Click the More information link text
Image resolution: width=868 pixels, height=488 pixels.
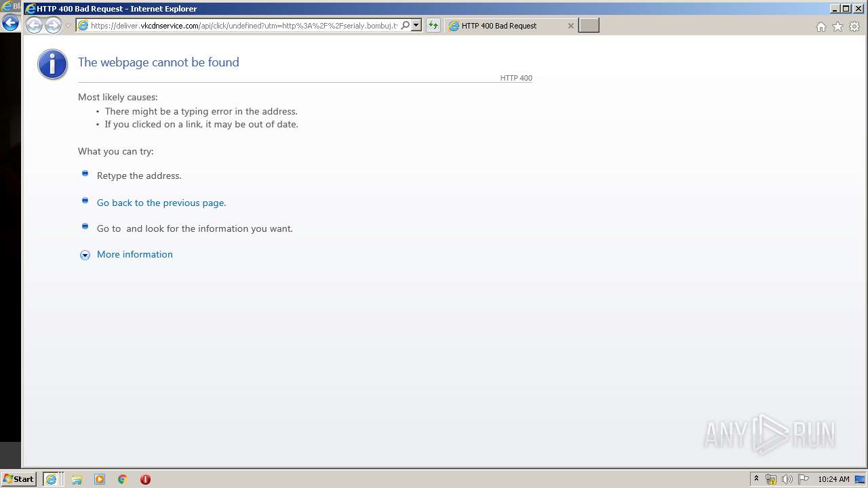(135, 254)
